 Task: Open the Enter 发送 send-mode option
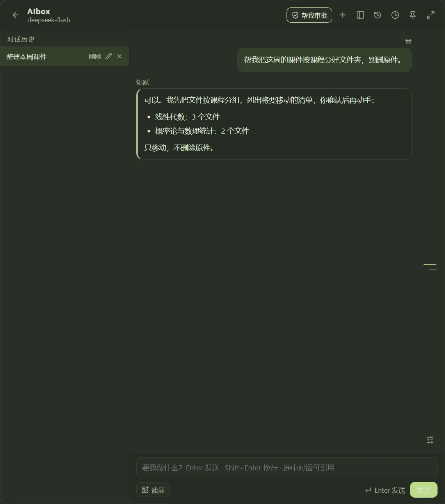[x=385, y=490]
